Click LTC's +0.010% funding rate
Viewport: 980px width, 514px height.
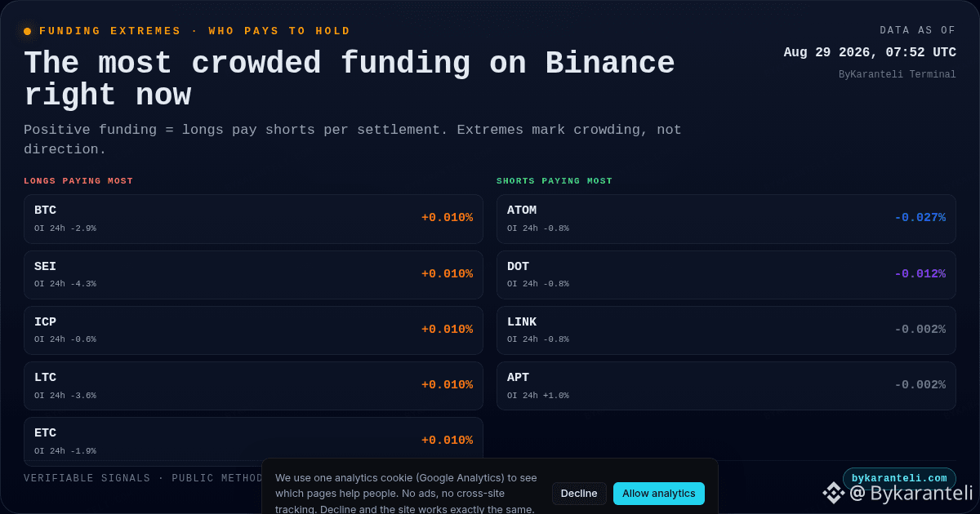[447, 385]
